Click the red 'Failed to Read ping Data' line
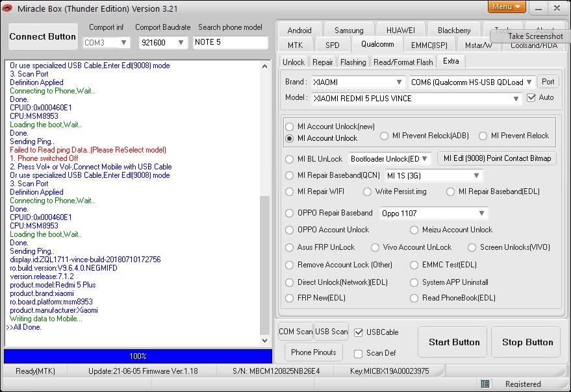This screenshot has height=392, width=571. [88, 150]
